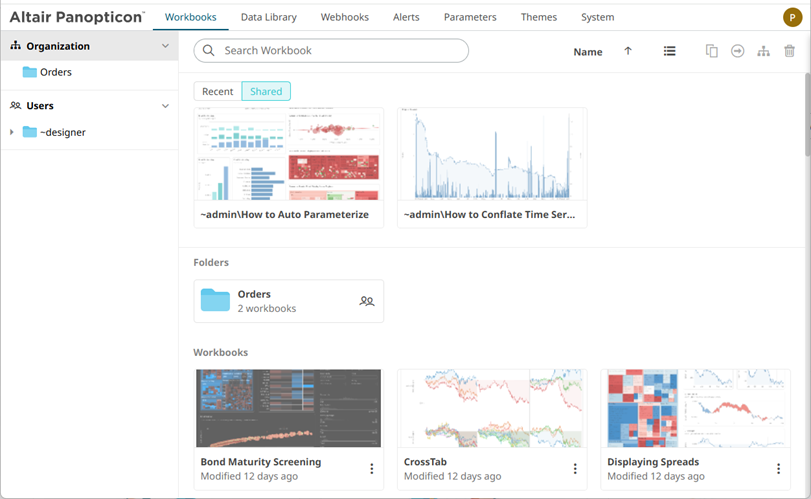Open options menu for Bond Maturity Screening
Screen dimensions: 811x499
(371, 468)
